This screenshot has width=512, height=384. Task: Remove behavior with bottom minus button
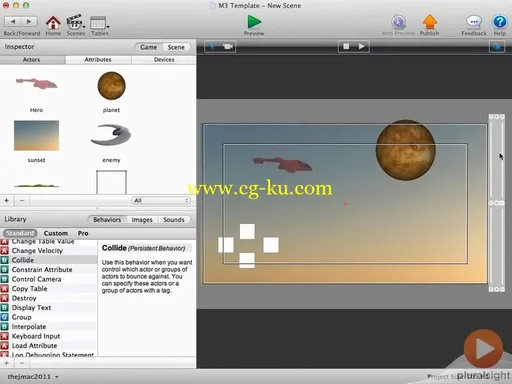[22, 363]
